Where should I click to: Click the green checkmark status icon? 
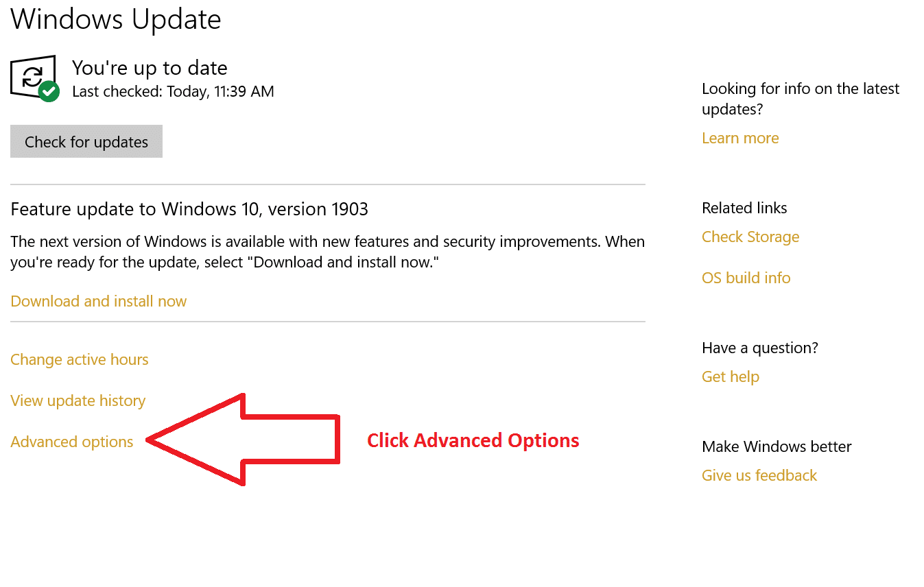[48, 90]
